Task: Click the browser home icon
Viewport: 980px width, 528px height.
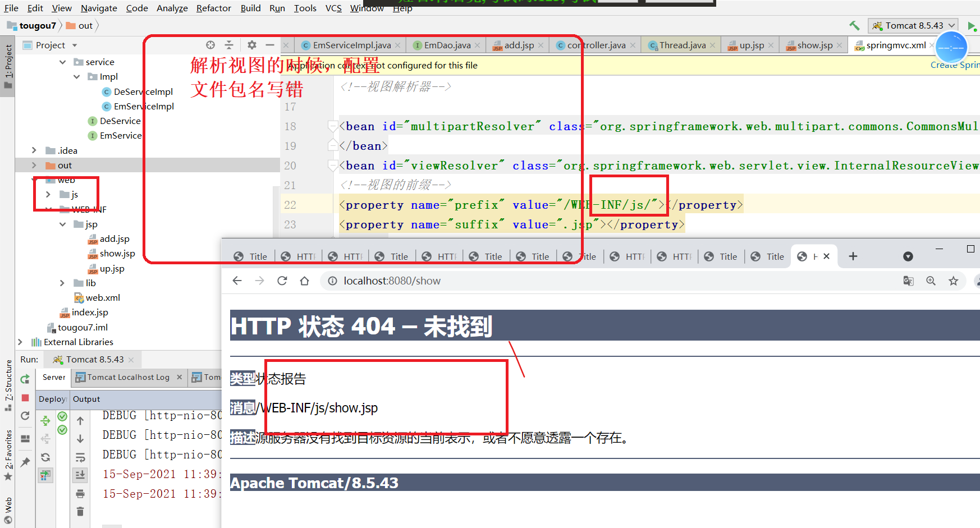Action: [x=305, y=281]
